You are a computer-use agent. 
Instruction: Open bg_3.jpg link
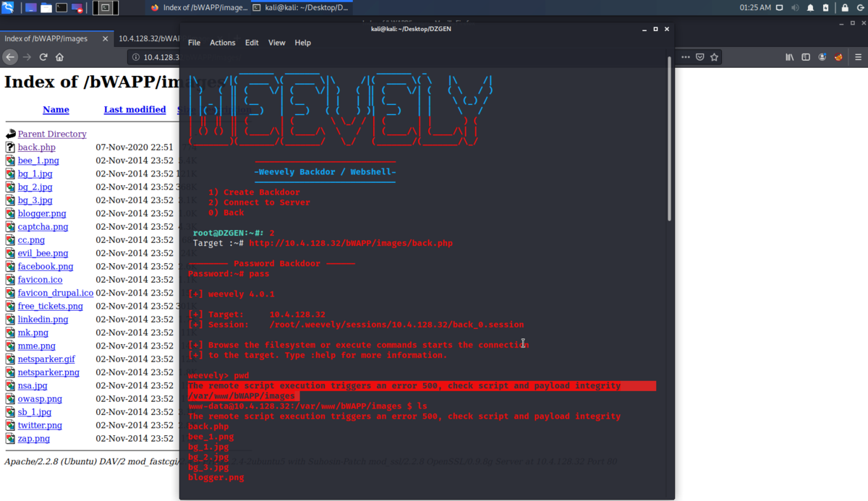point(35,200)
